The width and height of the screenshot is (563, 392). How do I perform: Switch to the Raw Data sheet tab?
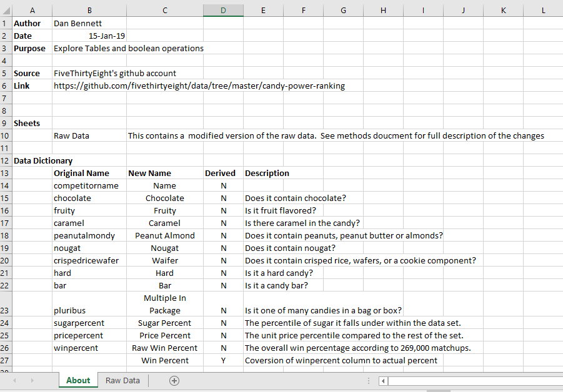122,381
